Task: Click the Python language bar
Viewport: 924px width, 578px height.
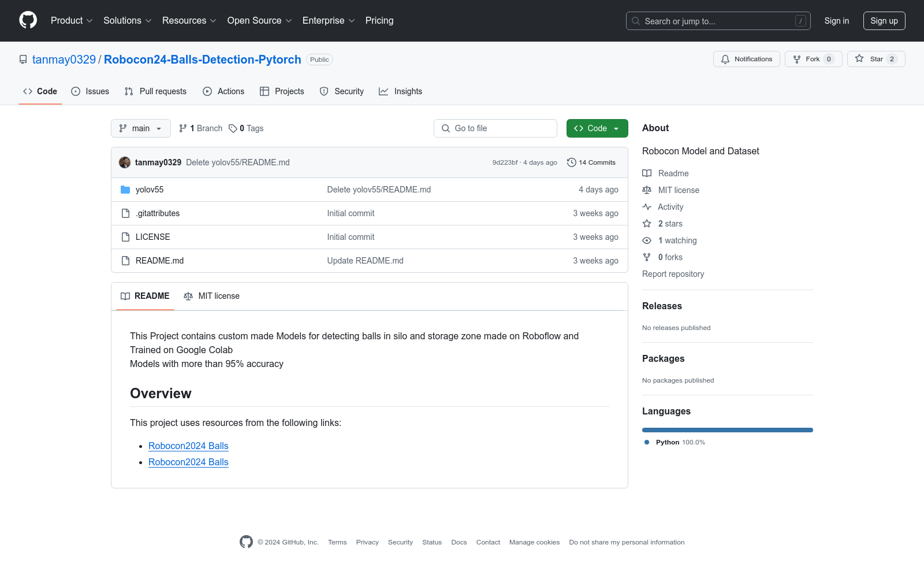Action: click(x=728, y=430)
